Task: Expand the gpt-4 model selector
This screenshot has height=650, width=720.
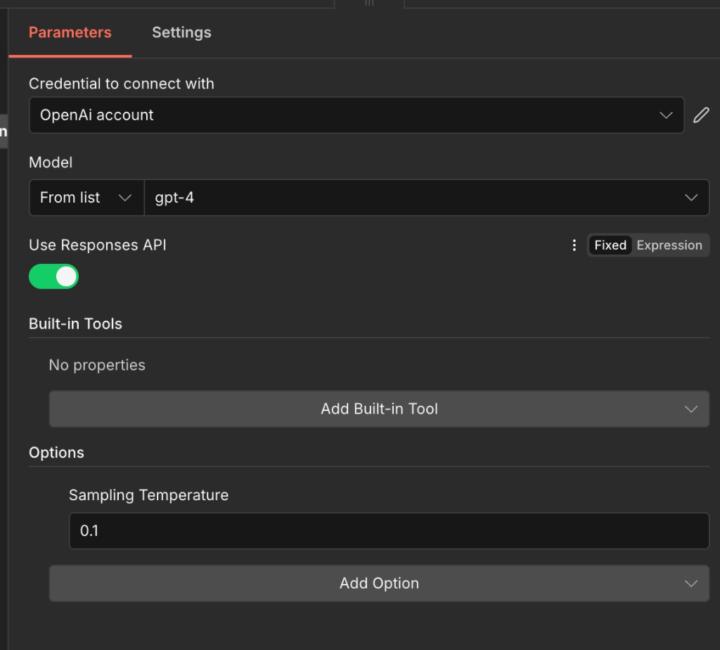Action: pos(420,198)
